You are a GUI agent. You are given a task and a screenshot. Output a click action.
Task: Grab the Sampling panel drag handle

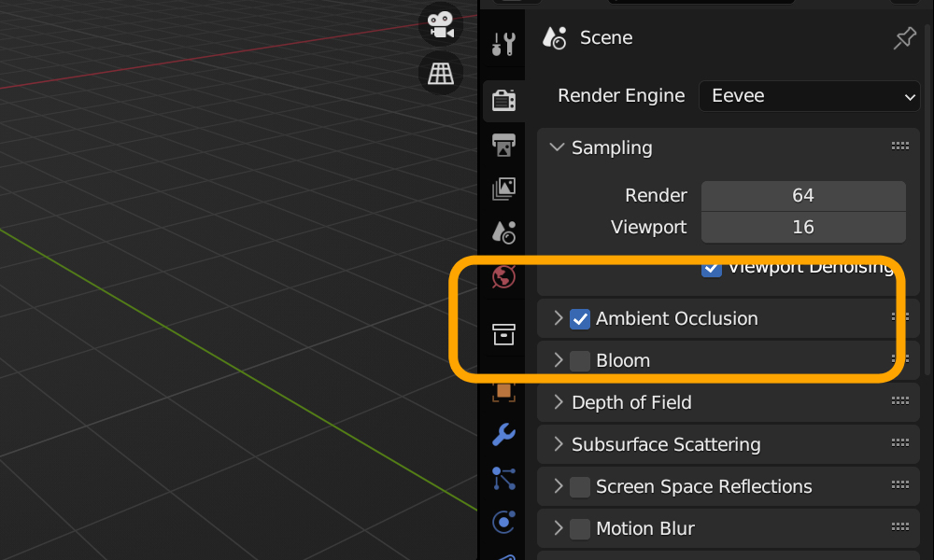point(900,146)
